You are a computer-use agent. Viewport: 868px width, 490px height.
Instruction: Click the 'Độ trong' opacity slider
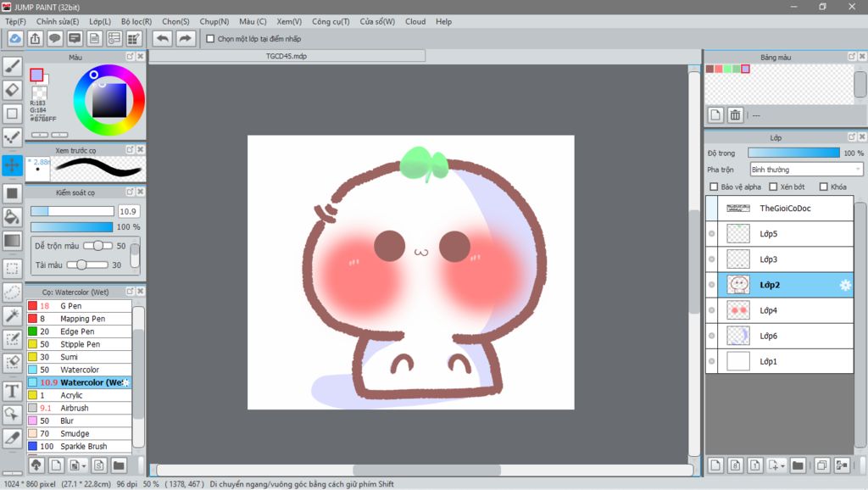(793, 153)
